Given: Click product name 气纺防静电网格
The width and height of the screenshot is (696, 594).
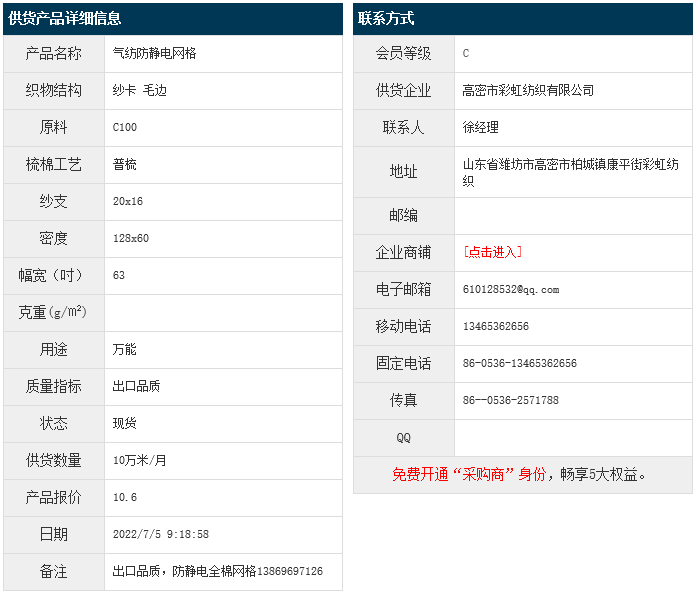Looking at the screenshot, I should coord(154,53).
